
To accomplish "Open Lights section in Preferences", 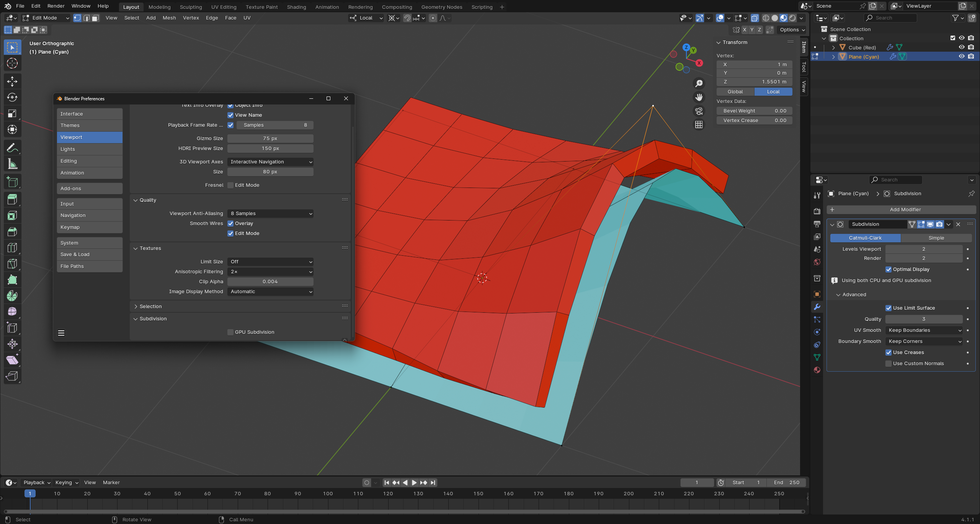I will (x=90, y=149).
